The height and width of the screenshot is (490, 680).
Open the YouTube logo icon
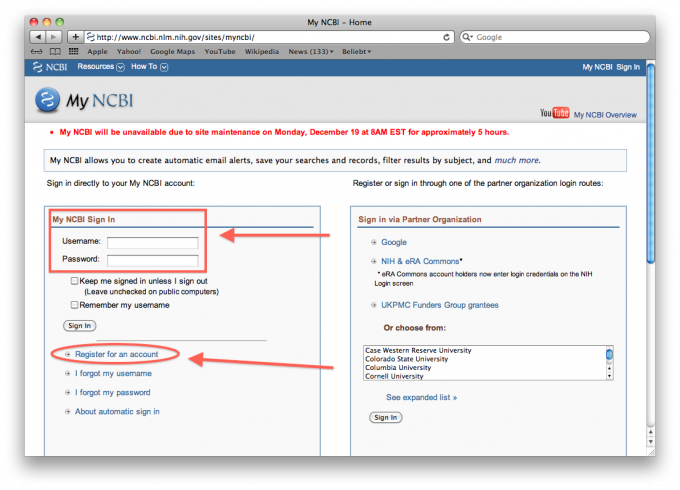(554, 113)
